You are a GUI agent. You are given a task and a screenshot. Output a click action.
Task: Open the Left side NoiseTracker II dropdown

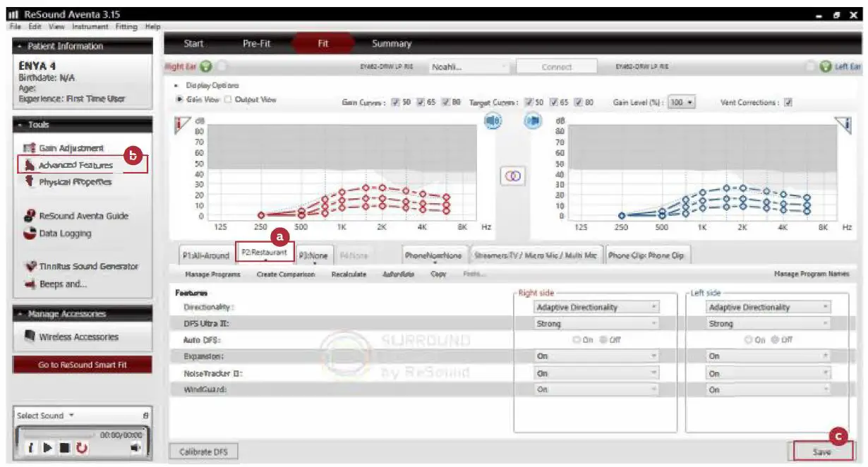(x=768, y=373)
